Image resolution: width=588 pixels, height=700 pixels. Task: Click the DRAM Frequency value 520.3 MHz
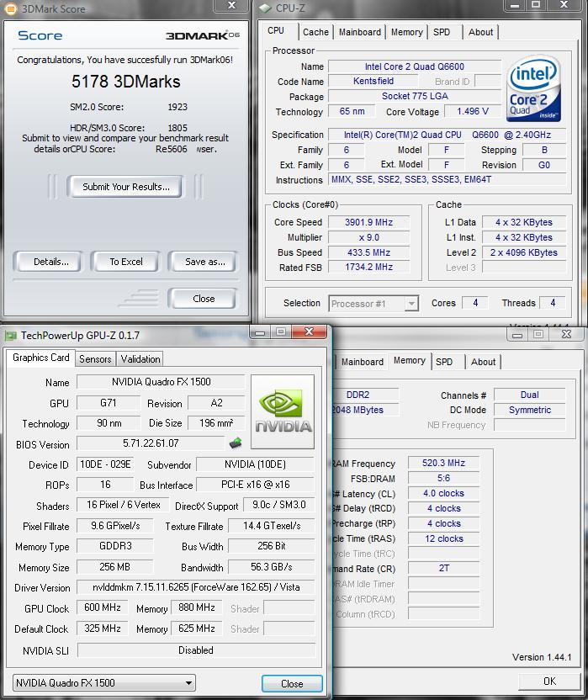coord(444,463)
